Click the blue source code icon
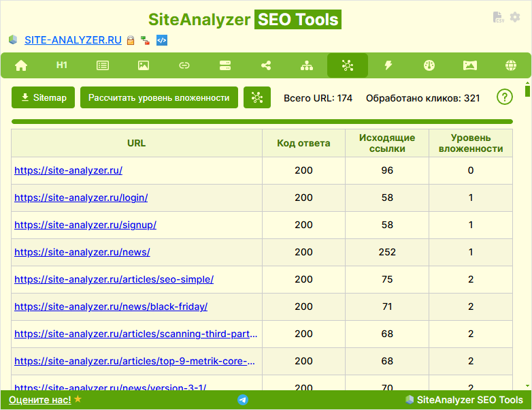The image size is (532, 410). [162, 40]
